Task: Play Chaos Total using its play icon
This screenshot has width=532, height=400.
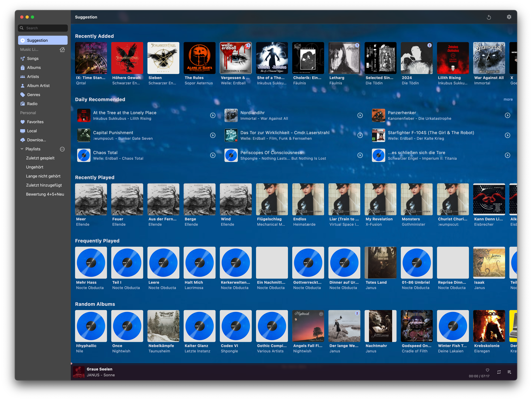Action: (213, 155)
